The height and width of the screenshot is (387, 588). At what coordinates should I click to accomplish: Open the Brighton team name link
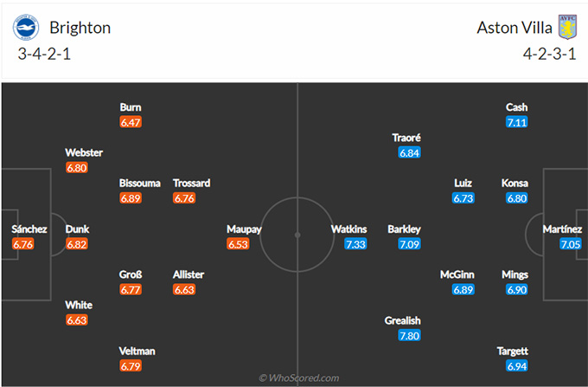click(x=80, y=28)
